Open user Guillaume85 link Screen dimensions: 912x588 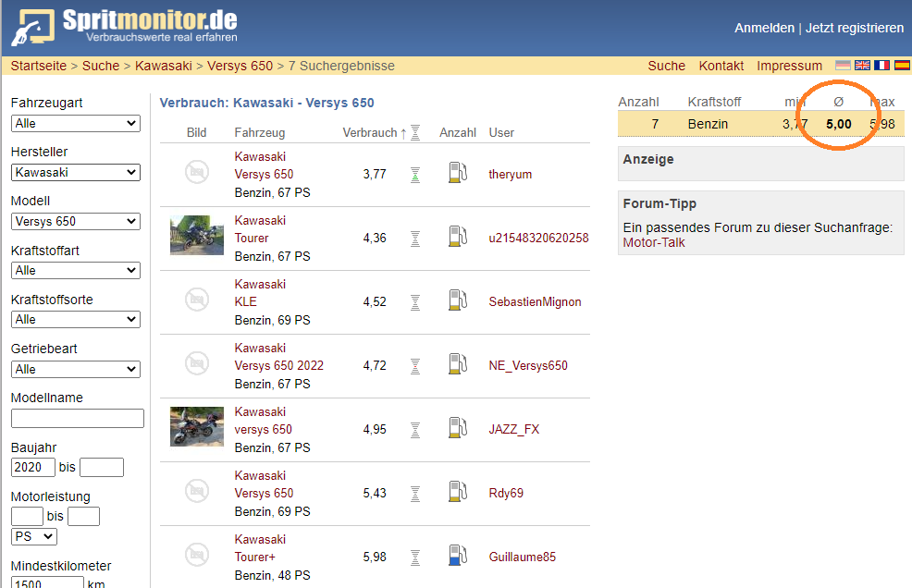[523, 557]
